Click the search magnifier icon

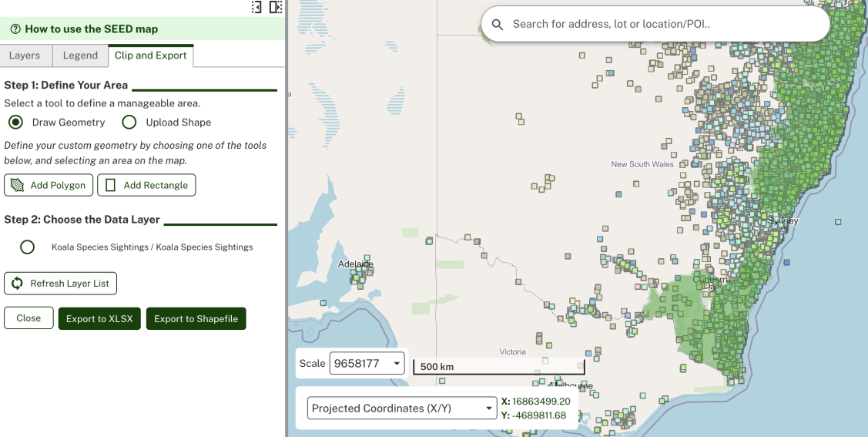coord(497,25)
